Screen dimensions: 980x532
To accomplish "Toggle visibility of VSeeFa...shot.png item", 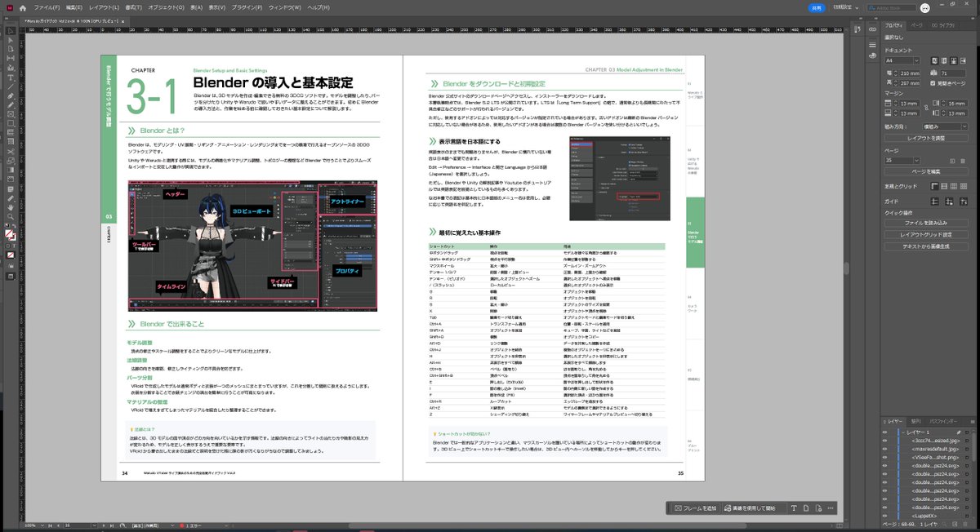I will click(884, 458).
